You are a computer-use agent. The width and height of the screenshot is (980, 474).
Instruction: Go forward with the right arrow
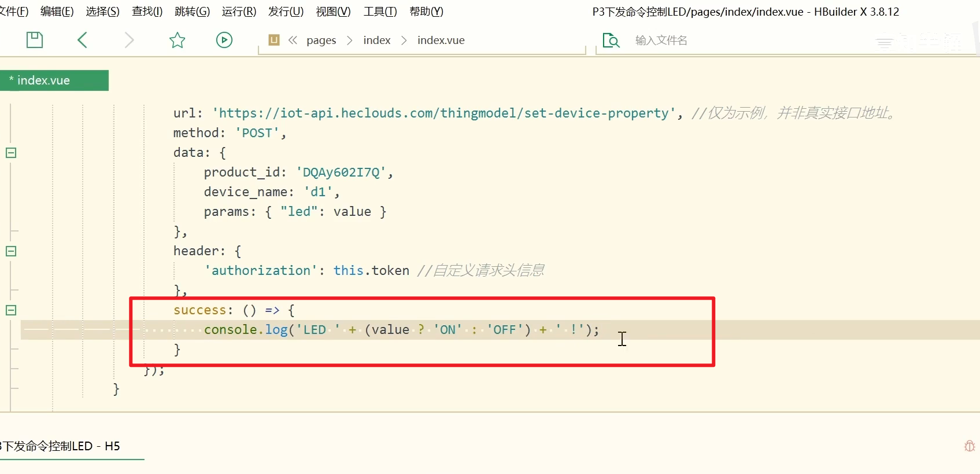pos(129,40)
